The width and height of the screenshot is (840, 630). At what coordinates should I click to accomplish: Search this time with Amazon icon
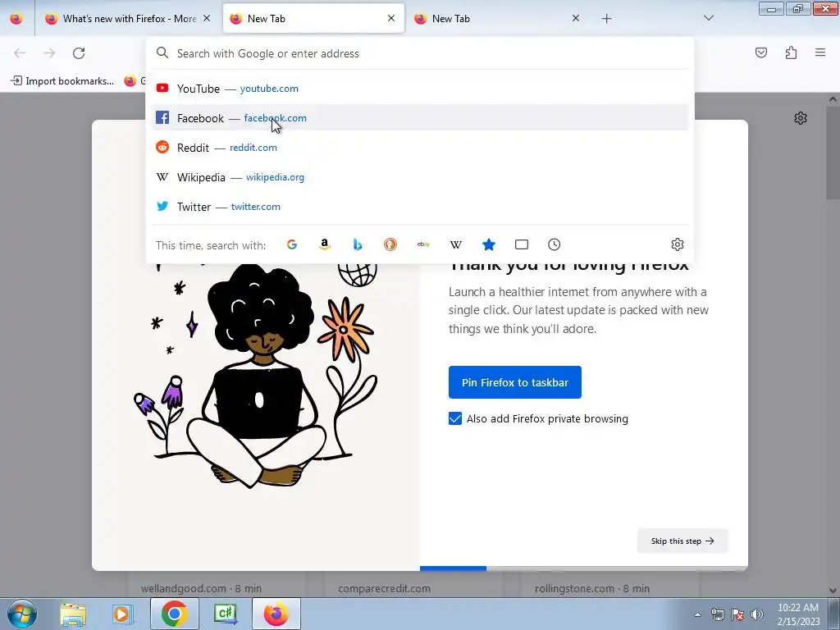point(325,244)
